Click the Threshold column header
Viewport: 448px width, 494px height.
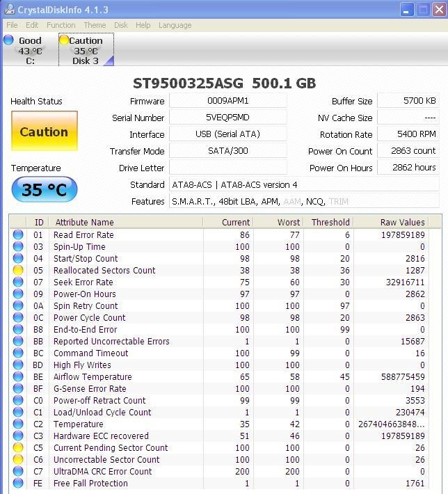tap(328, 223)
